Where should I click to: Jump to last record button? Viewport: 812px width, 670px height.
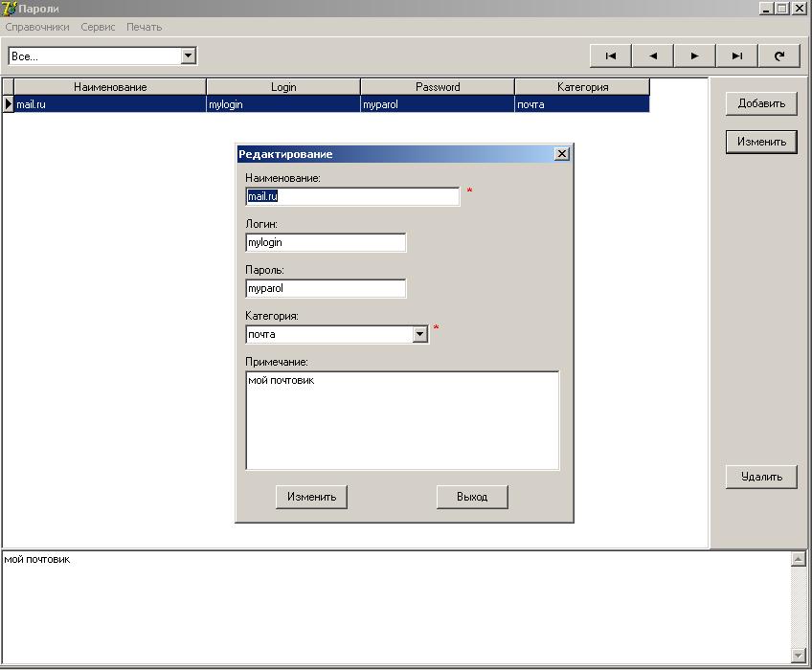tap(737, 56)
